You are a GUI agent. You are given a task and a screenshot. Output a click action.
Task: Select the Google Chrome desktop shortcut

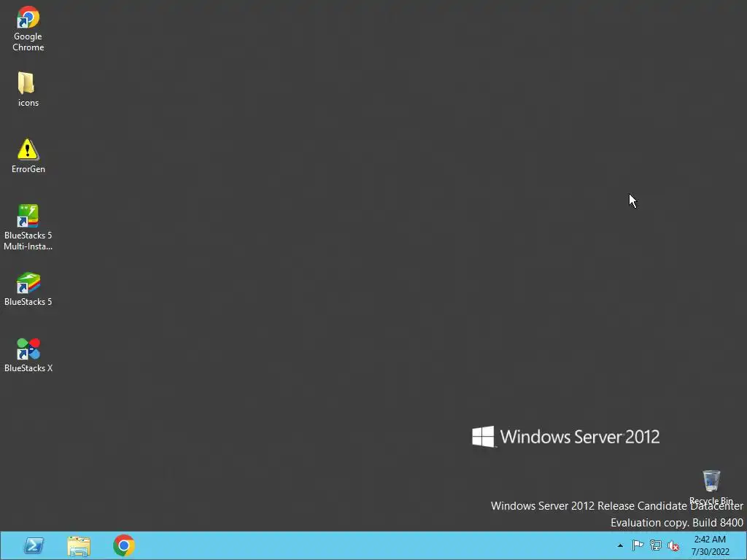point(28,28)
